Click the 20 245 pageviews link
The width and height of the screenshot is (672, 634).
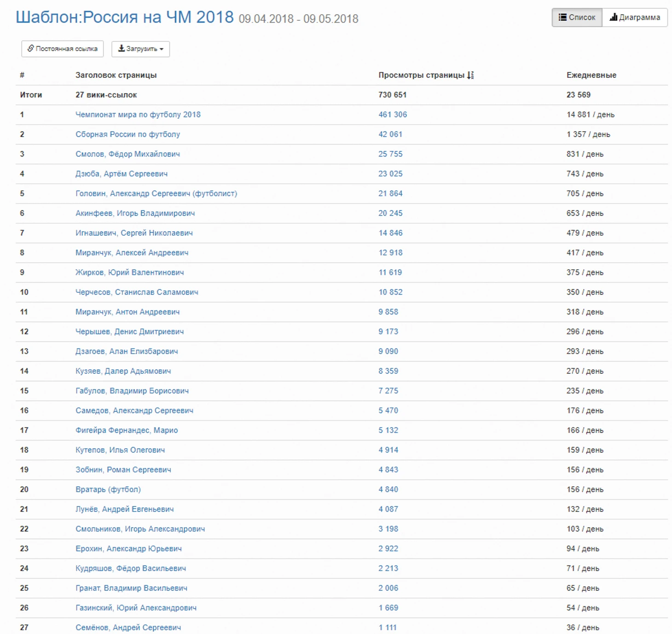click(x=390, y=213)
